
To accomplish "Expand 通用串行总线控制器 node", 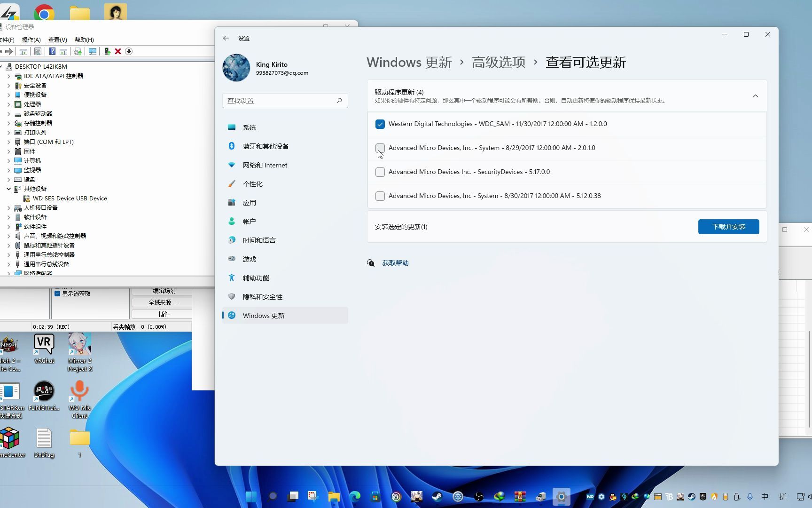I will point(8,254).
